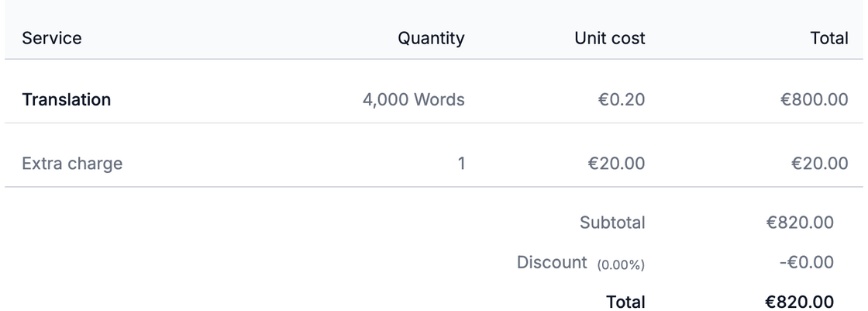Click the bold €820.00 grand total
Image resolution: width=868 pixels, height=311 pixels.
tap(799, 301)
